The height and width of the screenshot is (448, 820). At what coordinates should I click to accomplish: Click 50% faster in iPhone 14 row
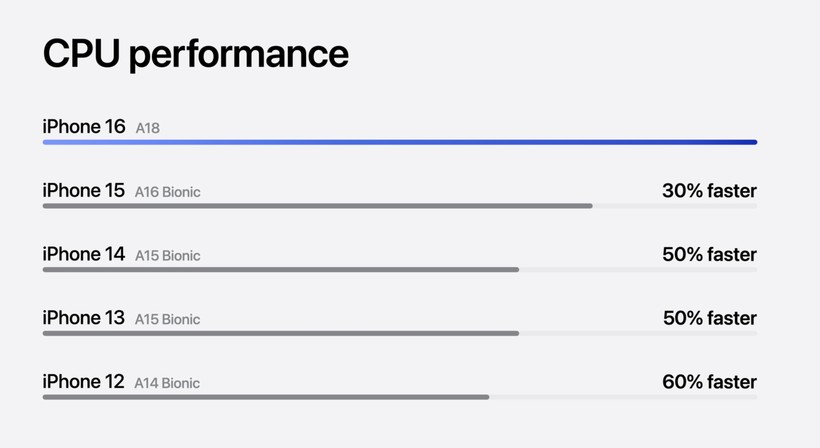(x=709, y=255)
